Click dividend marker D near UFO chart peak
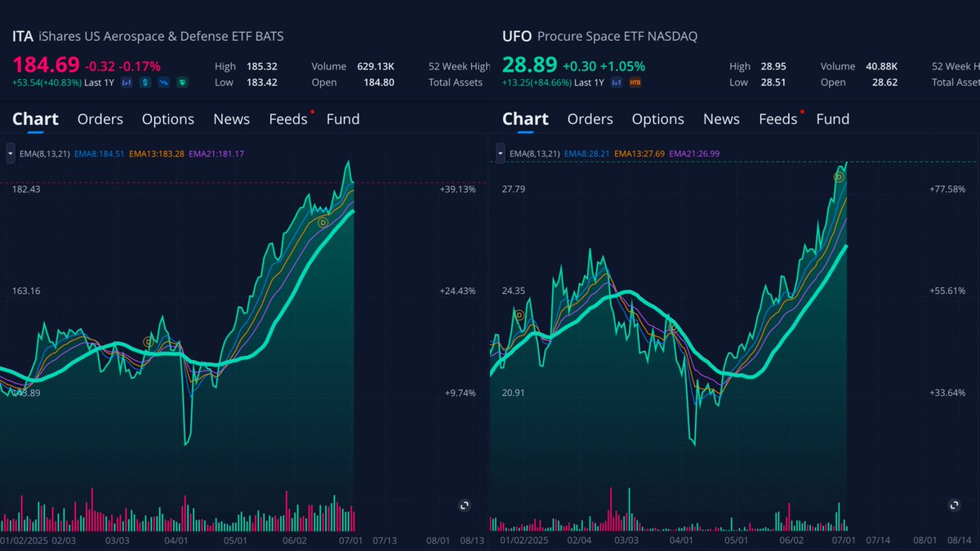Viewport: 980px width, 551px height. tap(838, 176)
